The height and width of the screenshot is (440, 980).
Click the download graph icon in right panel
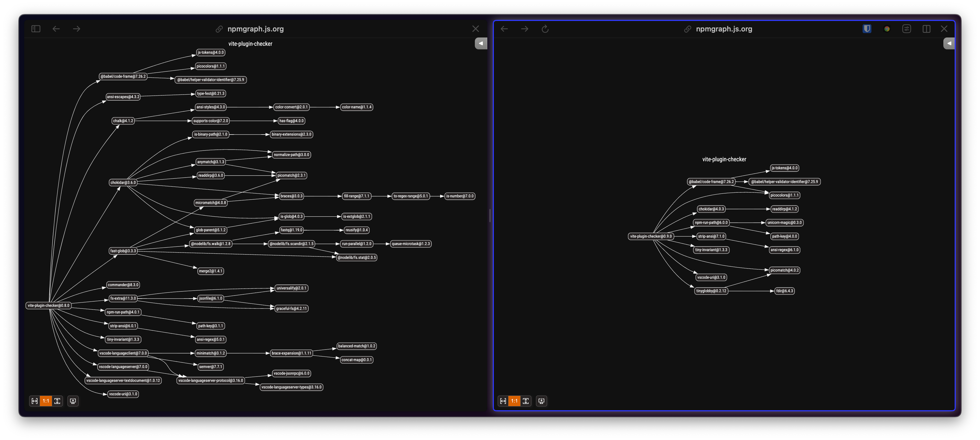[541, 401]
